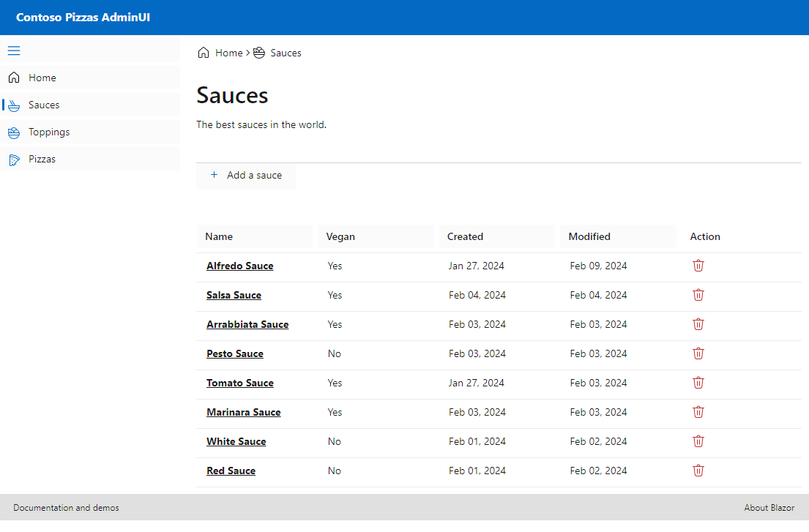This screenshot has width=809, height=532.
Task: Remove Arrabbiata Sauce via trash icon
Action: (x=698, y=324)
